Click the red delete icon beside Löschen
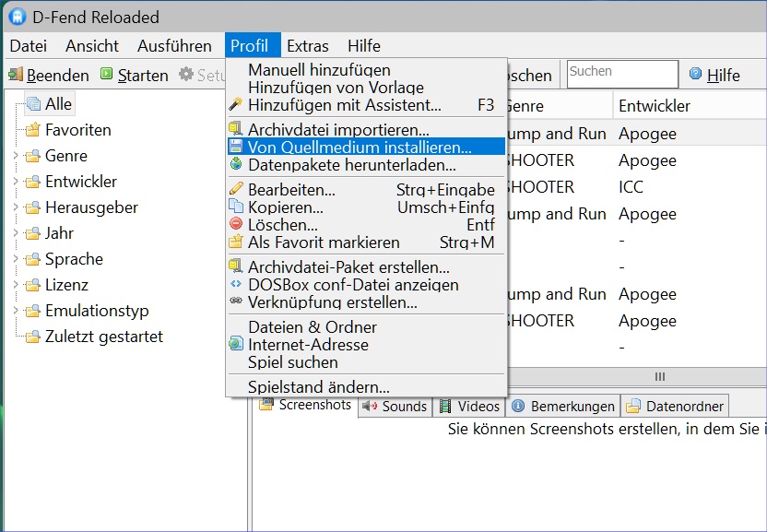This screenshot has width=767, height=532. pos(236,224)
